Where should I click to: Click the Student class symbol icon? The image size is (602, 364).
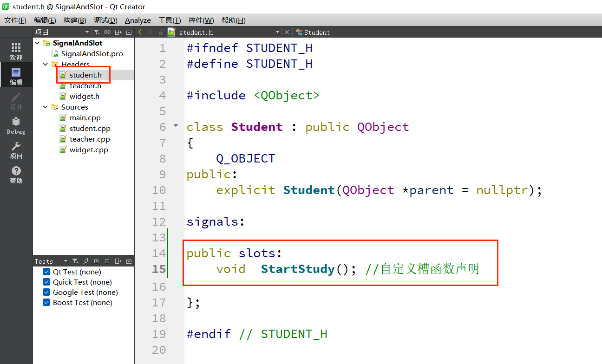tap(300, 32)
